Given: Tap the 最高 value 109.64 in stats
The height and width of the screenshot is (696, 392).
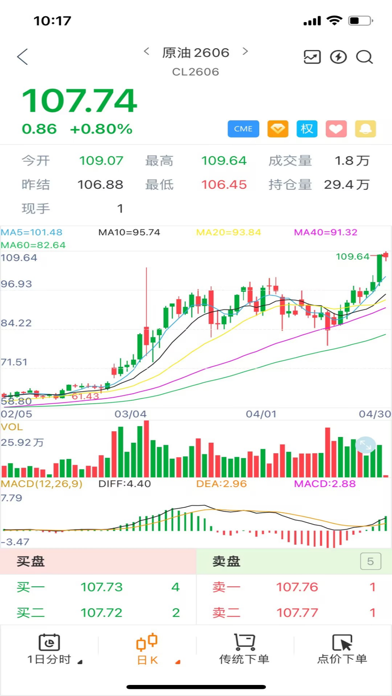Looking at the screenshot, I should pos(224,161).
